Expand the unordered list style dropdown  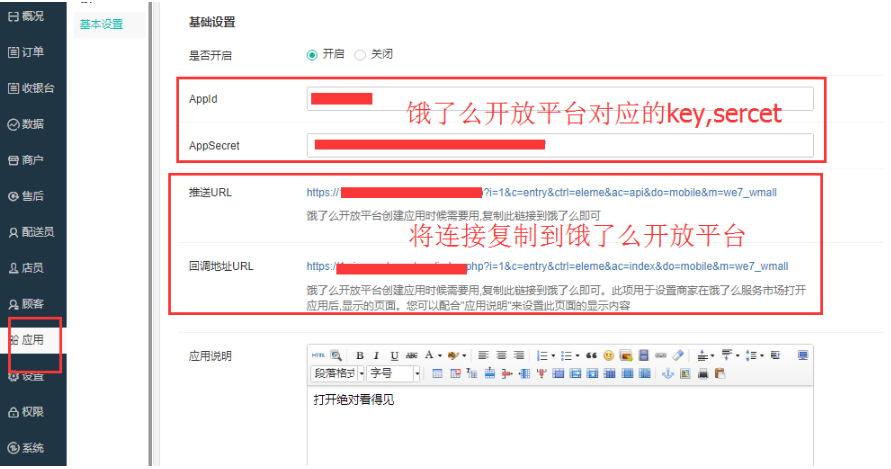coord(577,356)
